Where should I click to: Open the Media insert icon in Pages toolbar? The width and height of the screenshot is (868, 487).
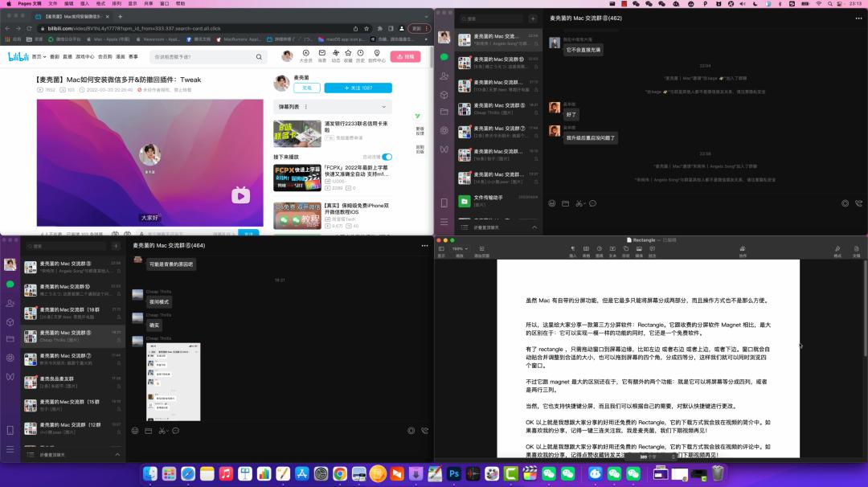639,247
